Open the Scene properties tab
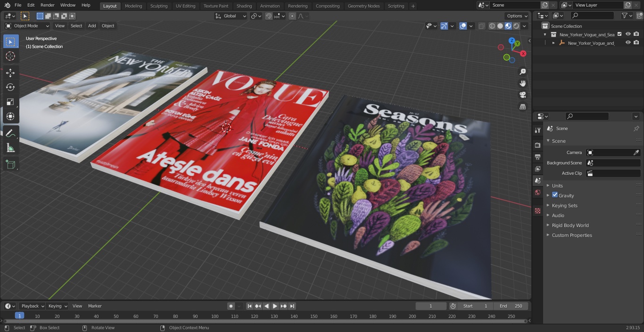 [x=537, y=180]
